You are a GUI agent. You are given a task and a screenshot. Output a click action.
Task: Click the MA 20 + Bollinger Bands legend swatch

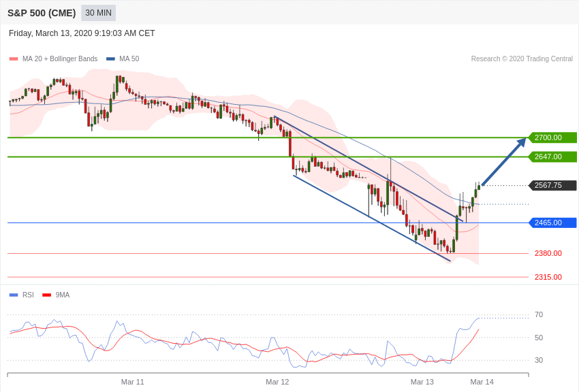pos(14,59)
